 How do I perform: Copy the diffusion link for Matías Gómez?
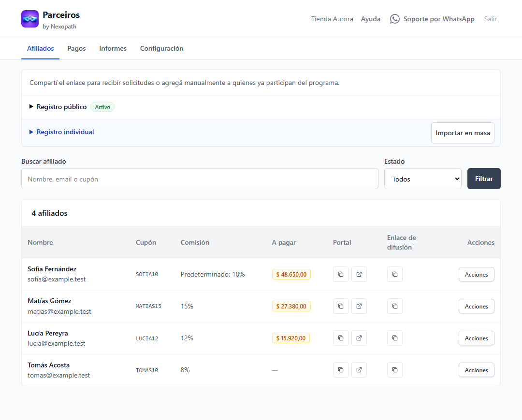tap(395, 306)
